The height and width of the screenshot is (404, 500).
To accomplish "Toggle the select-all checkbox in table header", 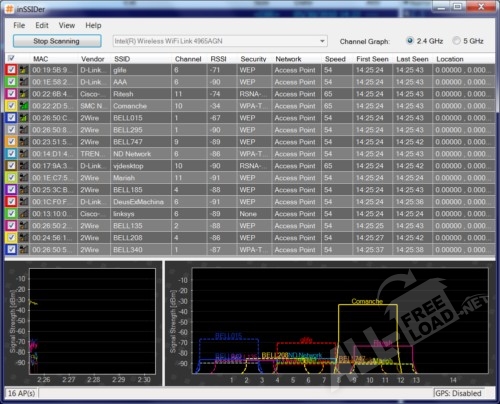I will pyautogui.click(x=11, y=58).
